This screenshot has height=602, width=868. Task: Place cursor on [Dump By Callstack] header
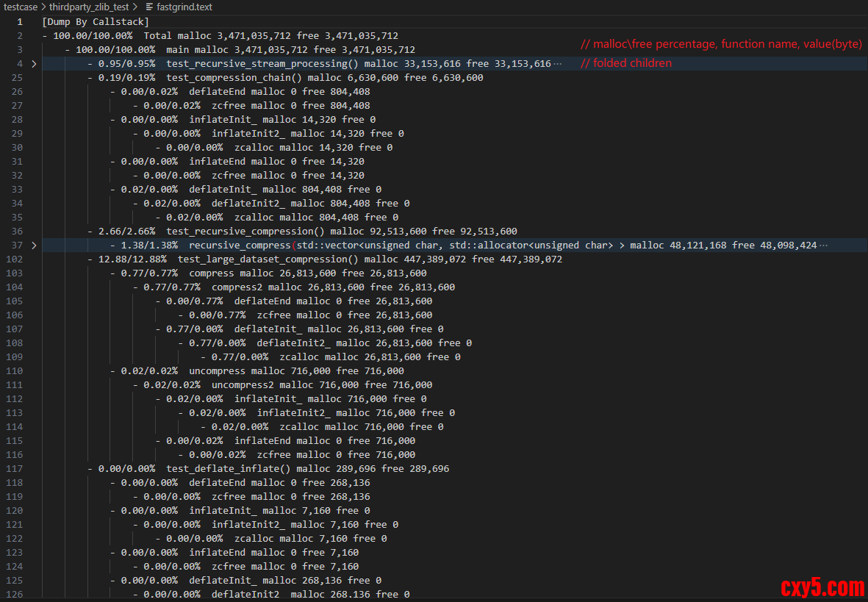click(96, 22)
